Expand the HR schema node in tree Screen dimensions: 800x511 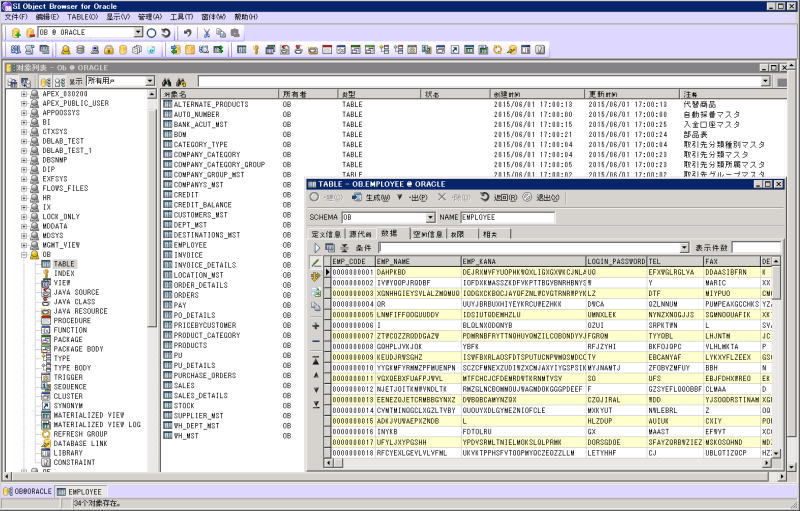click(24, 198)
